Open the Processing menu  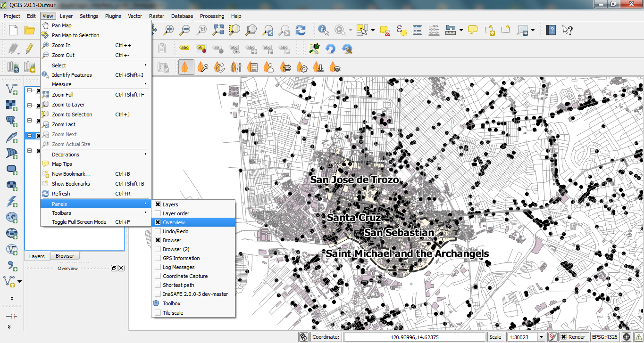[x=212, y=16]
